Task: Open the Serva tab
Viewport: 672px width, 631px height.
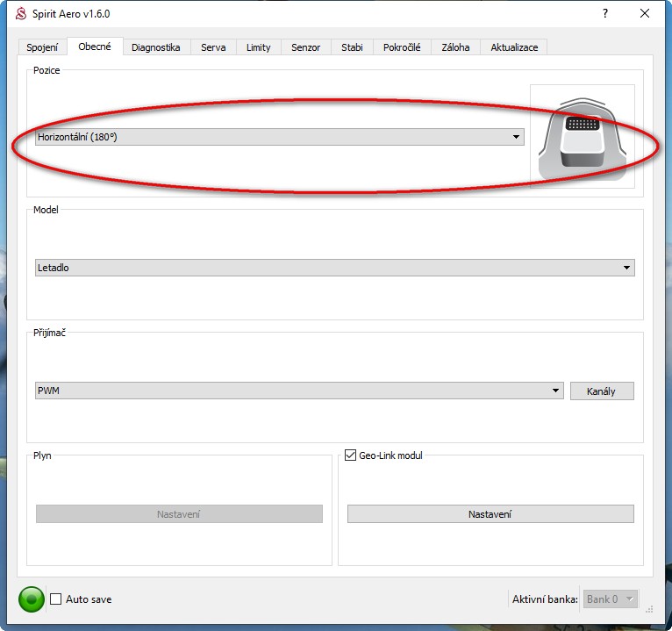Action: coord(213,47)
